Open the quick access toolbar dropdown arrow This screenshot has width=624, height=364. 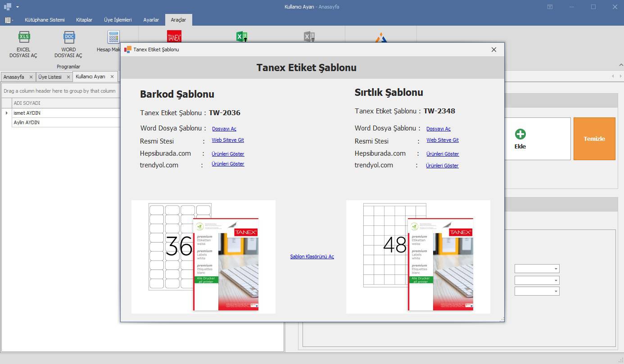[x=18, y=7]
